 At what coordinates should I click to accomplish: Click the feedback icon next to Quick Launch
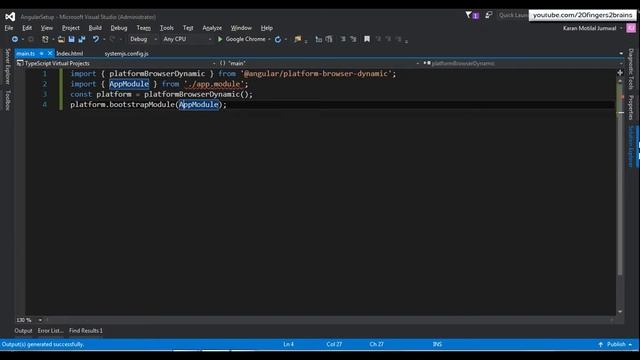[489, 15]
